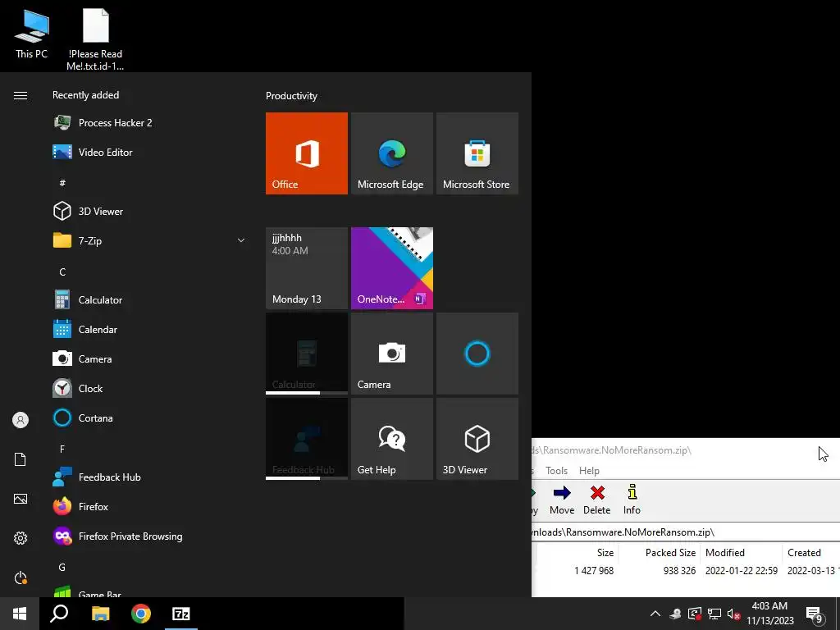Open the Cortana tile with blue ring
Viewport: 840px width, 630px height.
pyautogui.click(x=477, y=354)
